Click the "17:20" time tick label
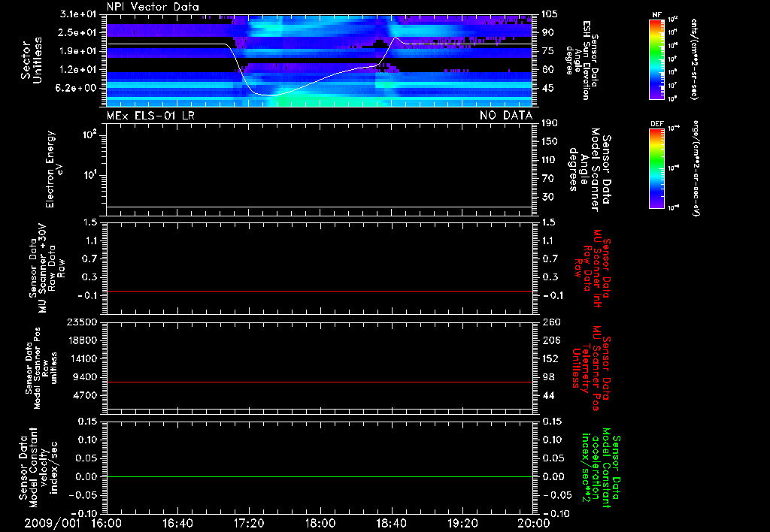770x532 pixels. click(x=249, y=524)
